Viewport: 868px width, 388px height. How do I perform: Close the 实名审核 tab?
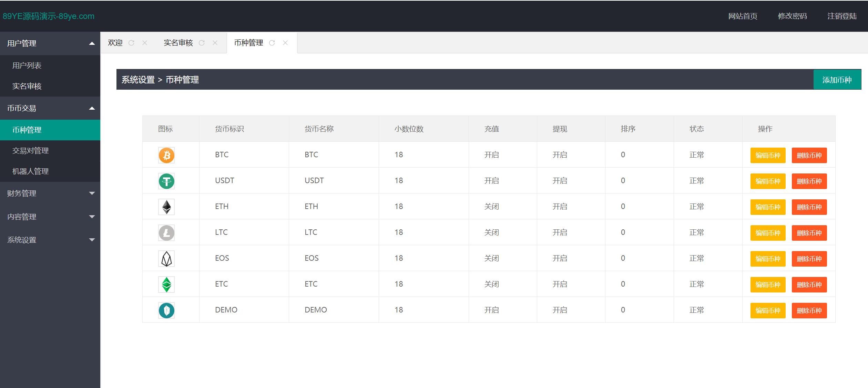click(x=215, y=43)
